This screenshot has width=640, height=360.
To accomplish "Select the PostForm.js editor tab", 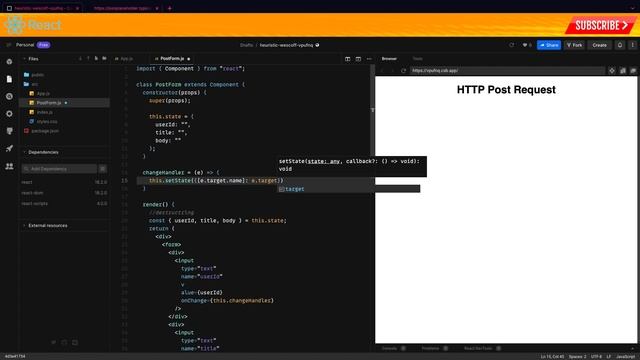I will pos(172,59).
